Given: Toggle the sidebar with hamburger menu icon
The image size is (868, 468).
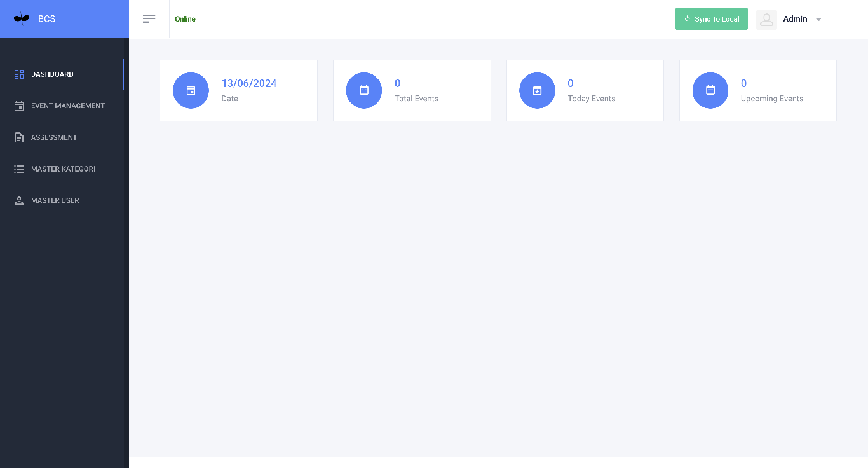Looking at the screenshot, I should pyautogui.click(x=149, y=19).
